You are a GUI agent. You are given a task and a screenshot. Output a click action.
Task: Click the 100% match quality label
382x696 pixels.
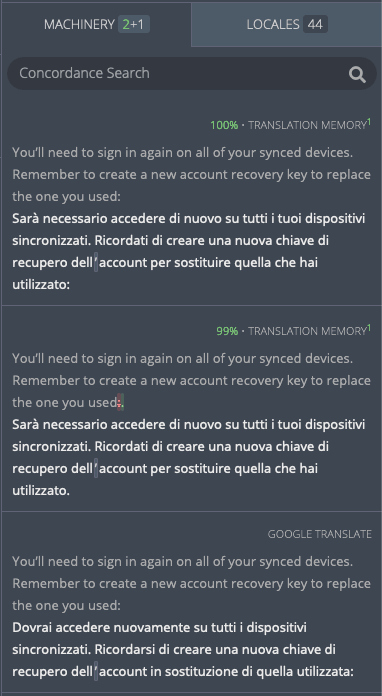[224, 126]
